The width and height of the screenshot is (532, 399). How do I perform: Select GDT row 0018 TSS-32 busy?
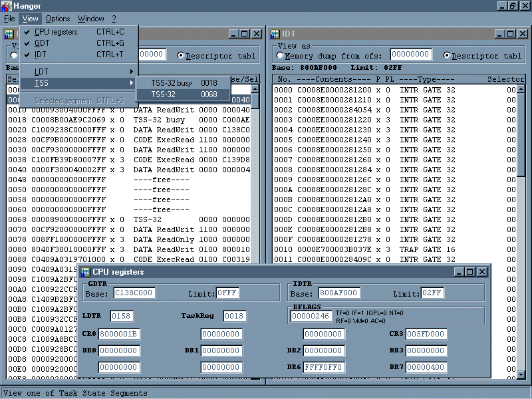coord(129,120)
